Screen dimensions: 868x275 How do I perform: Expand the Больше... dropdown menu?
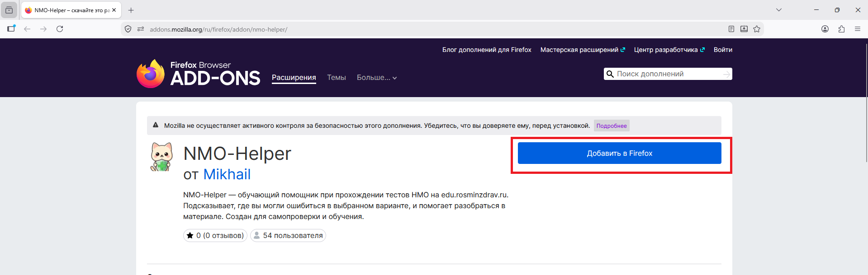(377, 78)
